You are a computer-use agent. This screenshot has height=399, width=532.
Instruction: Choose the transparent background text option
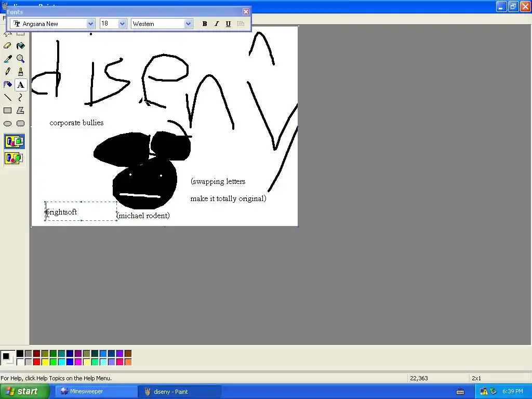point(14,158)
